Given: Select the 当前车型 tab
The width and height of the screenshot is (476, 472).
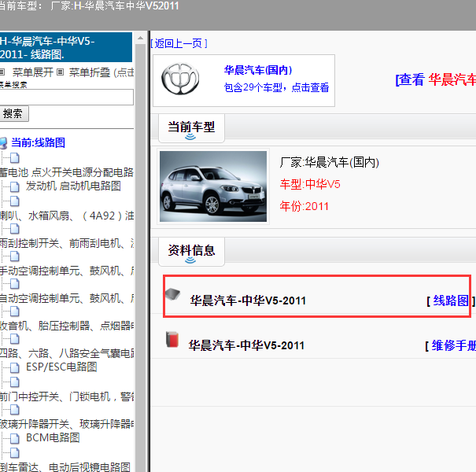Looking at the screenshot, I should (x=191, y=127).
